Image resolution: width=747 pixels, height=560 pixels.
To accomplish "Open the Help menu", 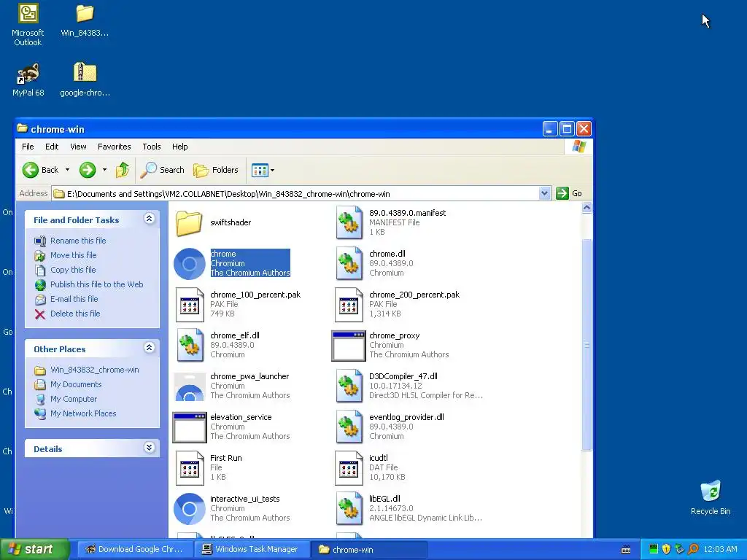I will [179, 147].
